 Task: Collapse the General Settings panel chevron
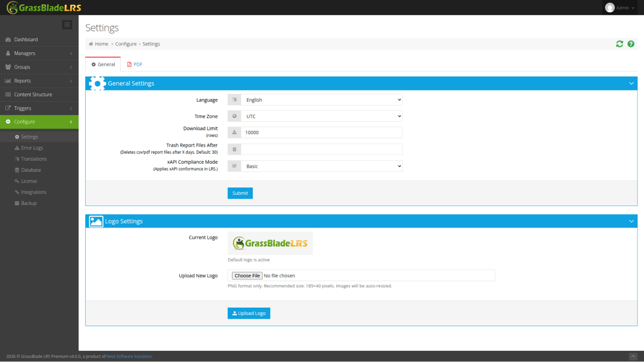click(631, 83)
